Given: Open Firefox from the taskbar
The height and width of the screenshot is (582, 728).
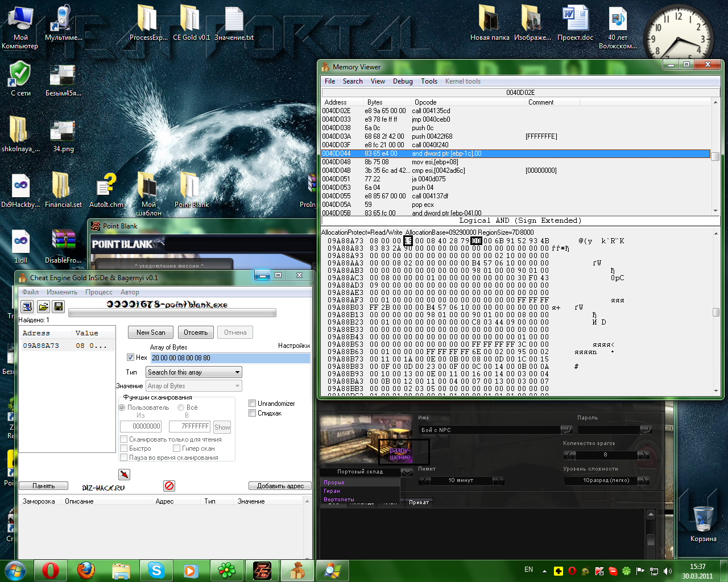Looking at the screenshot, I should point(86,571).
